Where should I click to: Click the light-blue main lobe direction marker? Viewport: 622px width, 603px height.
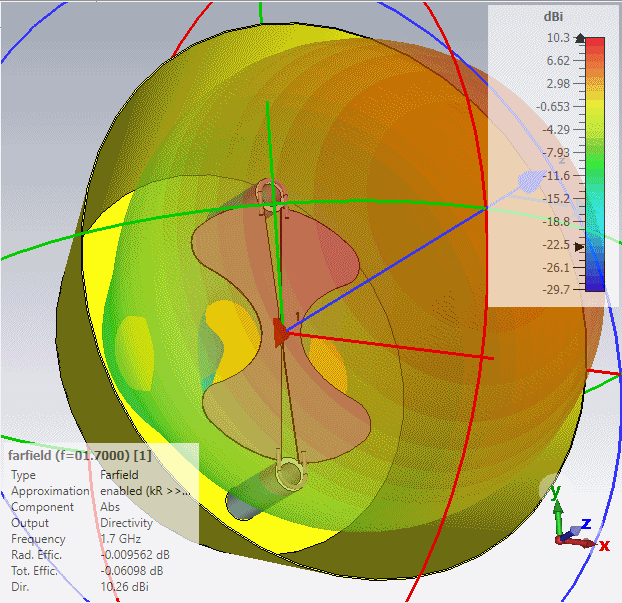pos(528,181)
